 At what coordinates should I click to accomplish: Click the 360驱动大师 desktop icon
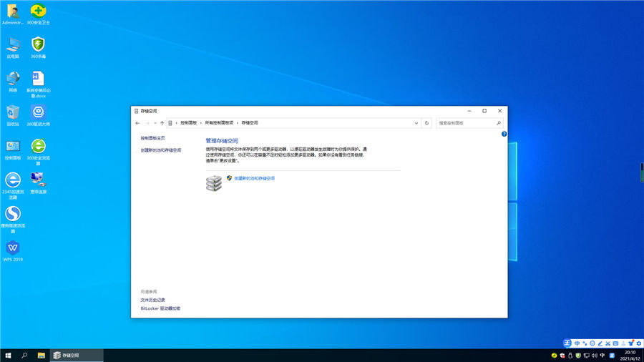click(38, 113)
